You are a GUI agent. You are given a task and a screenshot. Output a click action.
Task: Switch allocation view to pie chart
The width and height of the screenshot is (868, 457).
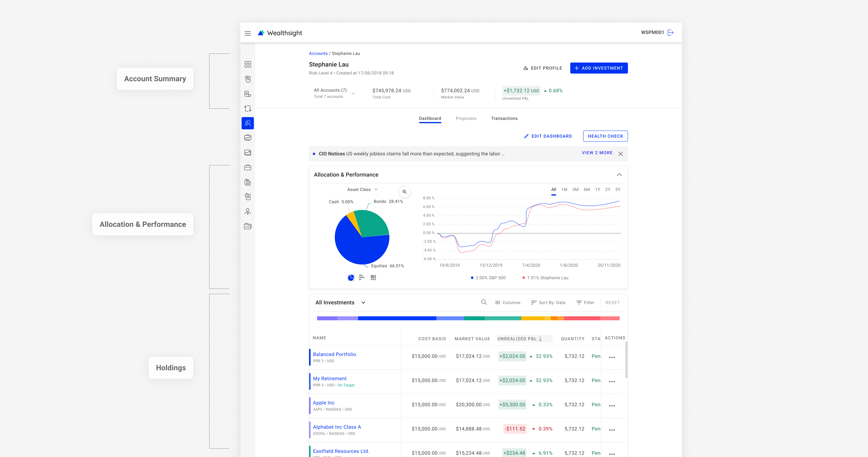tap(351, 278)
